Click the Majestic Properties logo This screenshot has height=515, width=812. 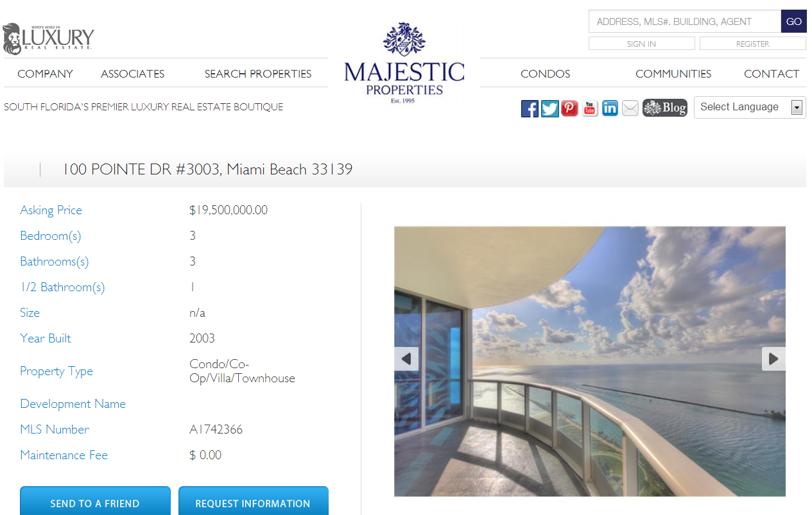pos(404,63)
